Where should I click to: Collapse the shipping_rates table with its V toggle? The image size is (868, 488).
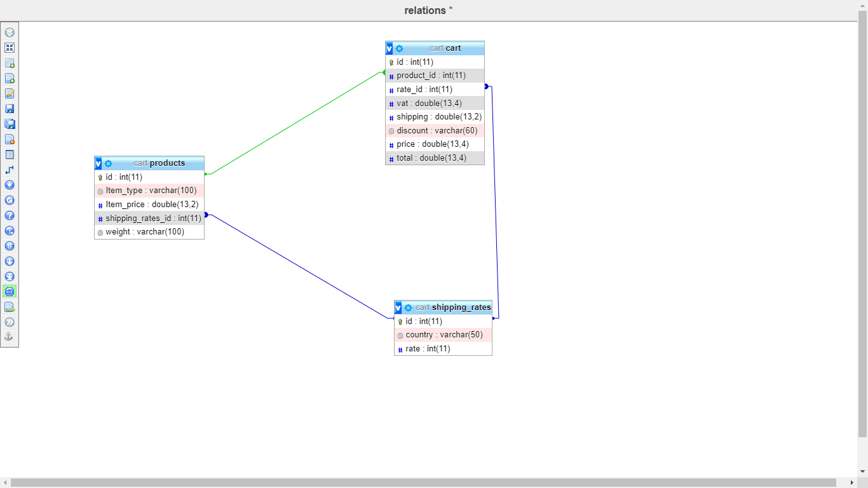coord(398,308)
